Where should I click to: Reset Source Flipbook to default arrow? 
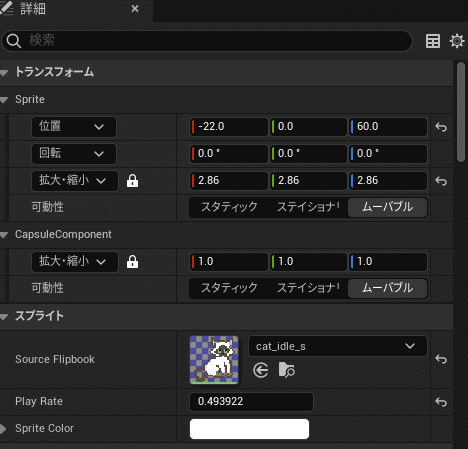441,359
